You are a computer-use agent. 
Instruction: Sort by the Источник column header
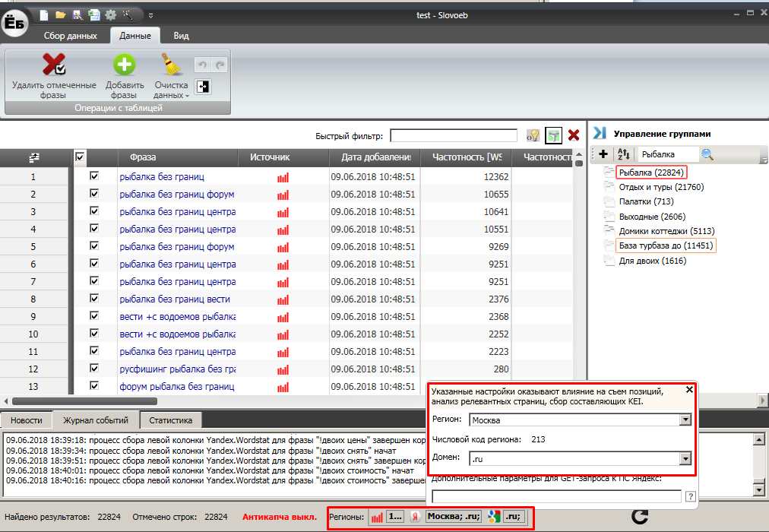(x=283, y=157)
